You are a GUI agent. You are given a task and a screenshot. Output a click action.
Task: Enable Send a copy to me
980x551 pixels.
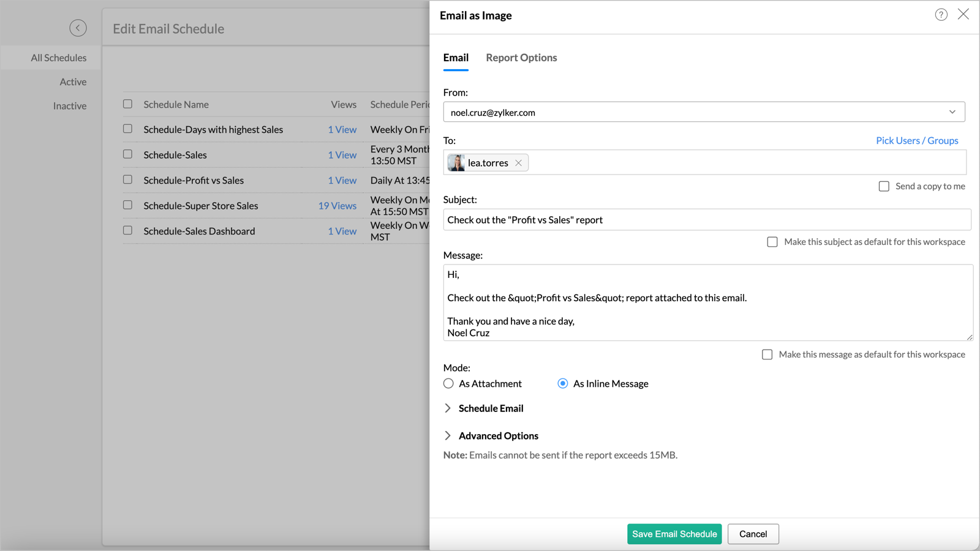(x=884, y=186)
